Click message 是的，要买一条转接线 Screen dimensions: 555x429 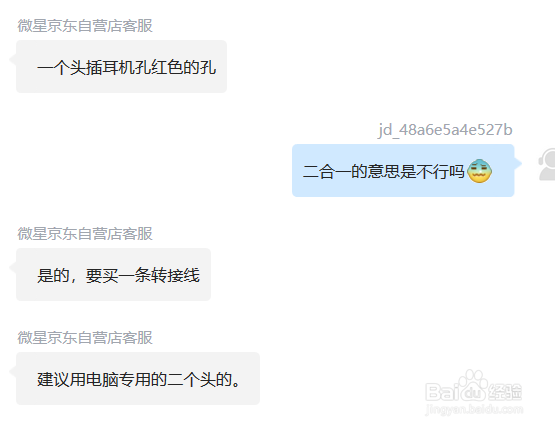coord(113,275)
